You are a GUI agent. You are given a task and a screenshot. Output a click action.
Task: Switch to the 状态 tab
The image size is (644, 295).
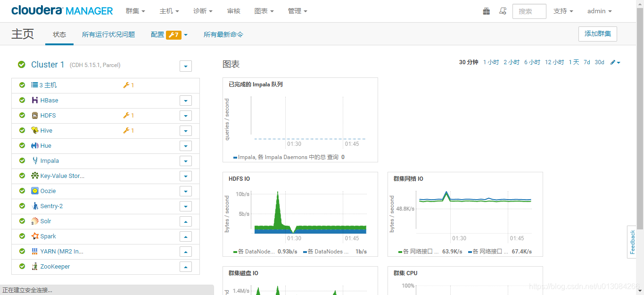tap(59, 34)
